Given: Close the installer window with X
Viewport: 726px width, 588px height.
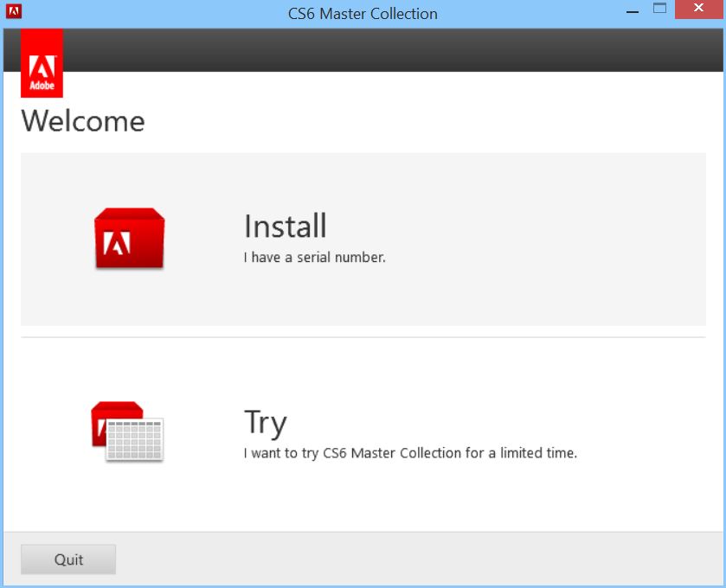Looking at the screenshot, I should point(698,9).
